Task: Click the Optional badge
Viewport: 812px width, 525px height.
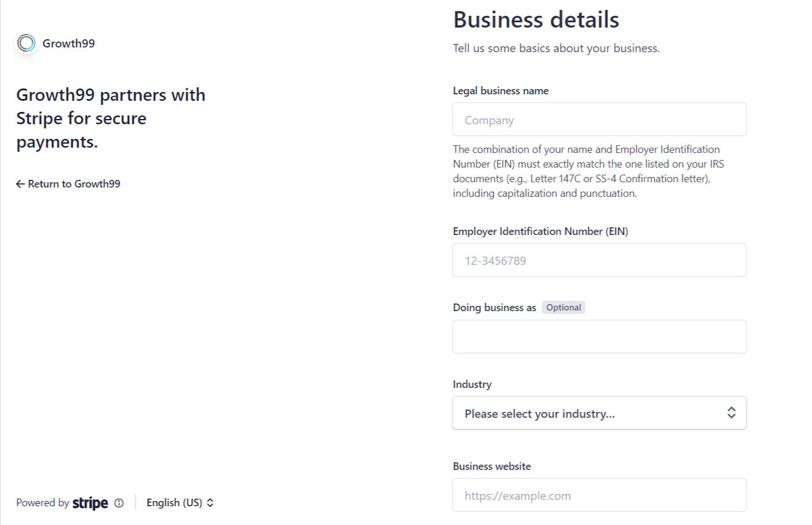Action: 563,308
